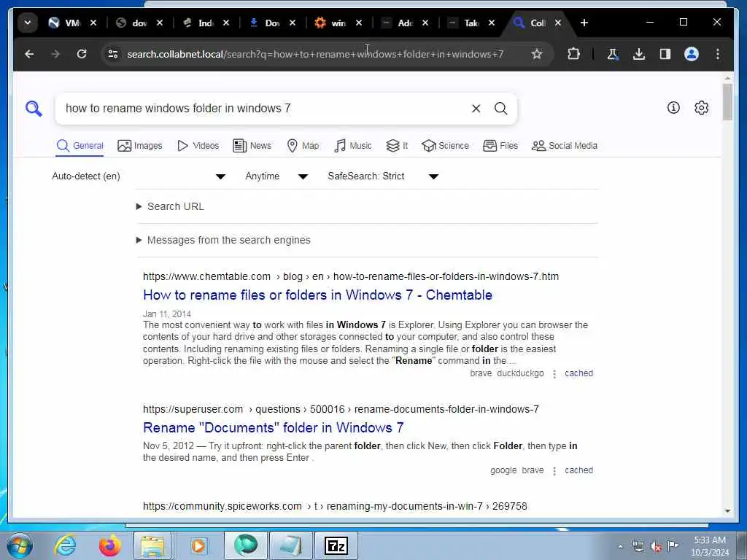This screenshot has height=560, width=747.
Task: Launch Firefox from taskbar
Action: pos(109,545)
